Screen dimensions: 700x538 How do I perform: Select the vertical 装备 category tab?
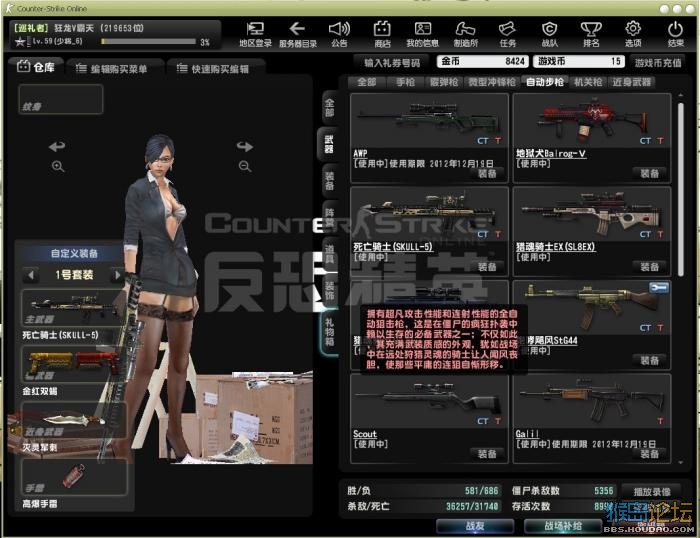click(x=329, y=181)
